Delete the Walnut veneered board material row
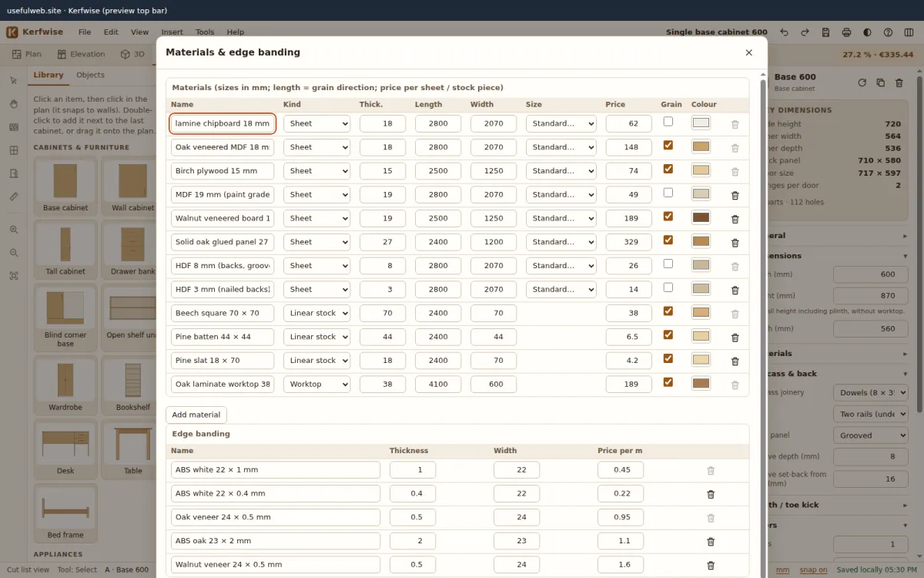Image resolution: width=924 pixels, height=578 pixels. tap(735, 219)
